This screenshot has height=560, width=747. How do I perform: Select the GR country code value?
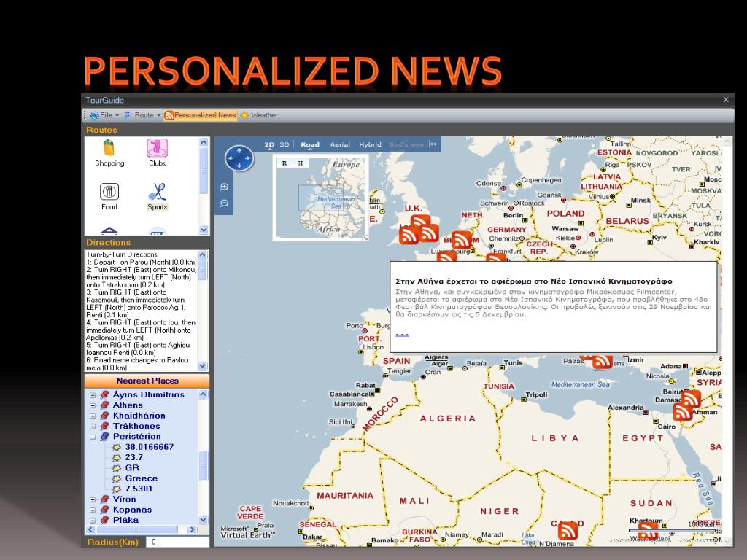[x=132, y=468]
